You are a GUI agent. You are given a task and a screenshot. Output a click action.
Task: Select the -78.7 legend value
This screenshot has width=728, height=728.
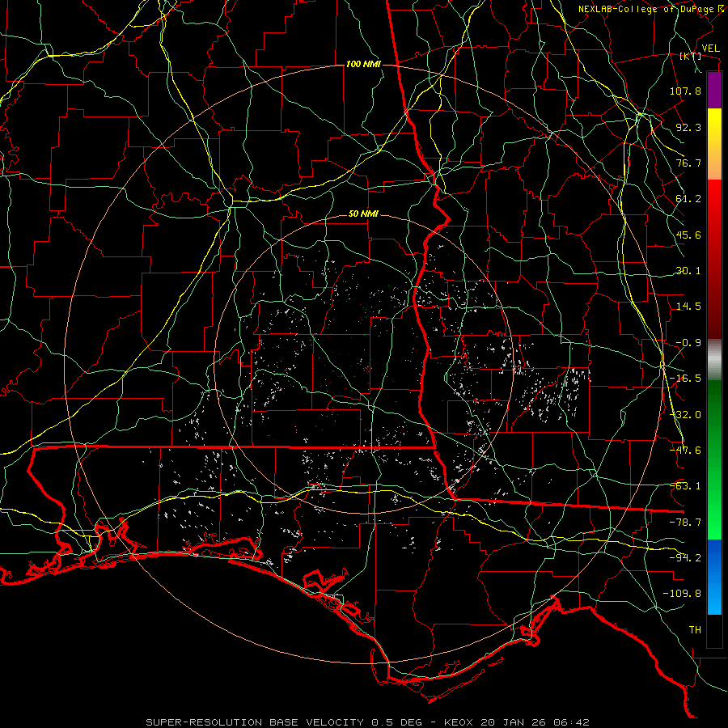tap(685, 523)
